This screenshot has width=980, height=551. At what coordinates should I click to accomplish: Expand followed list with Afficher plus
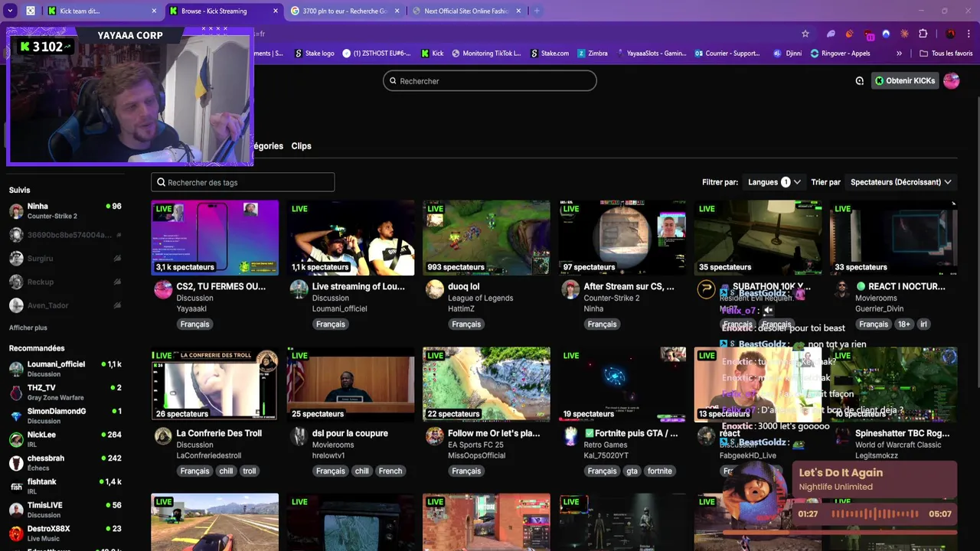pos(28,328)
